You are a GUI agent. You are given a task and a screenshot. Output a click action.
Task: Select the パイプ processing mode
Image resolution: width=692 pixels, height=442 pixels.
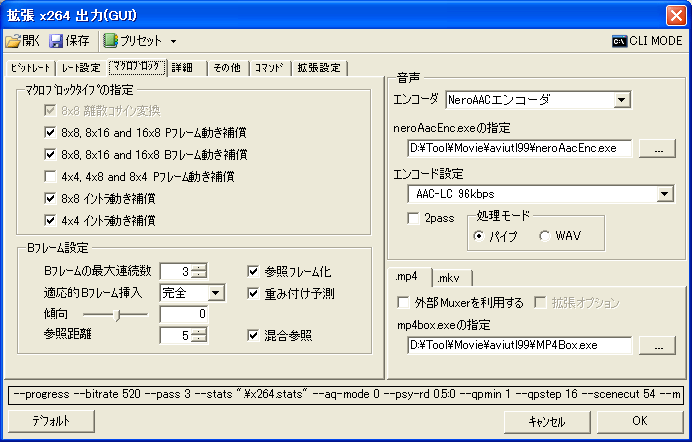(x=479, y=236)
